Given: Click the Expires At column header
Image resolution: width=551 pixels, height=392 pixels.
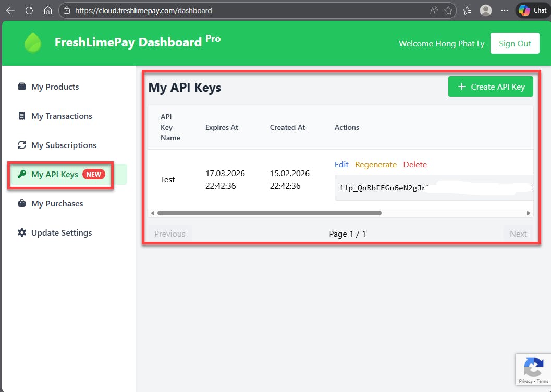Looking at the screenshot, I should click(222, 127).
